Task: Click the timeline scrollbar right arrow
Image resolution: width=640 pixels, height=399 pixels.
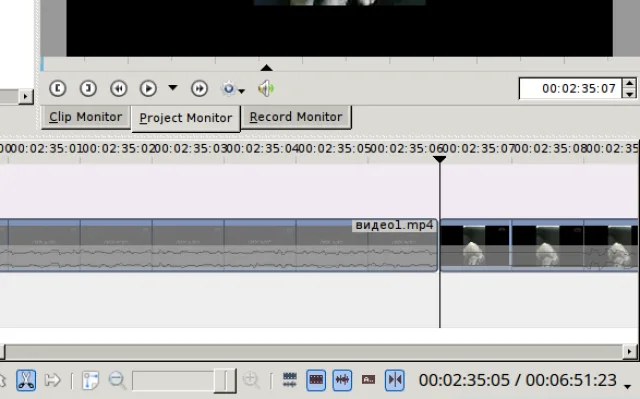Action: click(x=629, y=352)
